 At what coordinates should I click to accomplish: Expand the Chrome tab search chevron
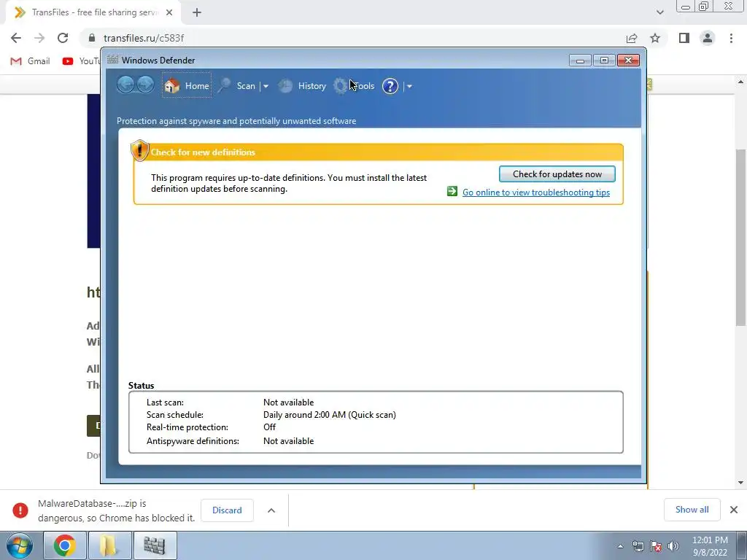tap(659, 12)
